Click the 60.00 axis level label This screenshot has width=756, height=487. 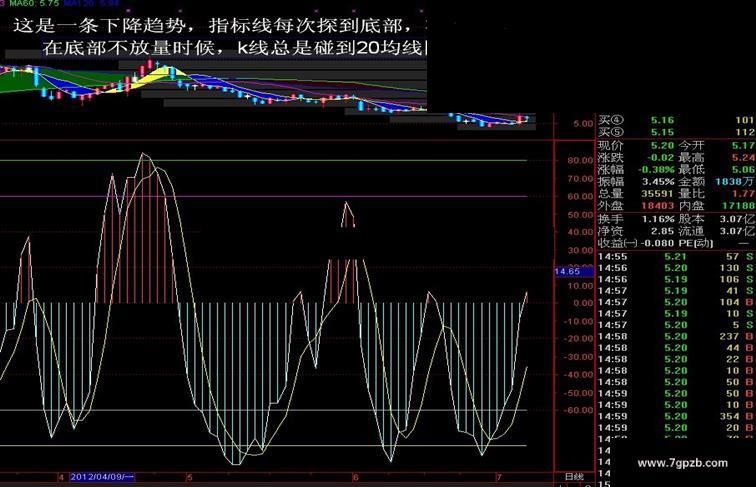click(580, 196)
